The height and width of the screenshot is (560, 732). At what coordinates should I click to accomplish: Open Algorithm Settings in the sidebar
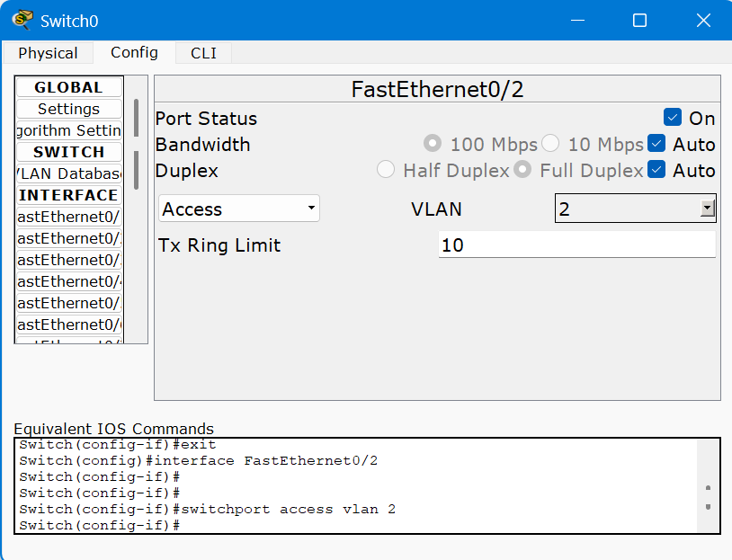[68, 130]
